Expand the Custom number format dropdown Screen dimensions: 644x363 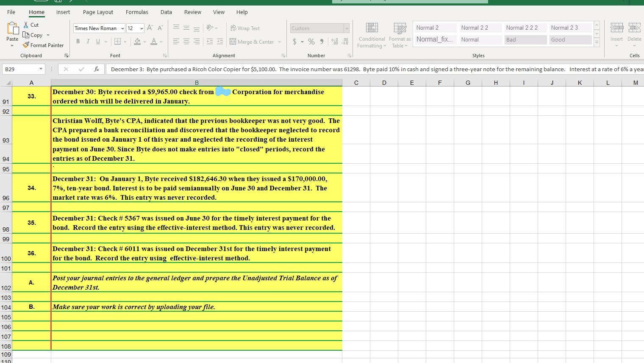coord(347,28)
